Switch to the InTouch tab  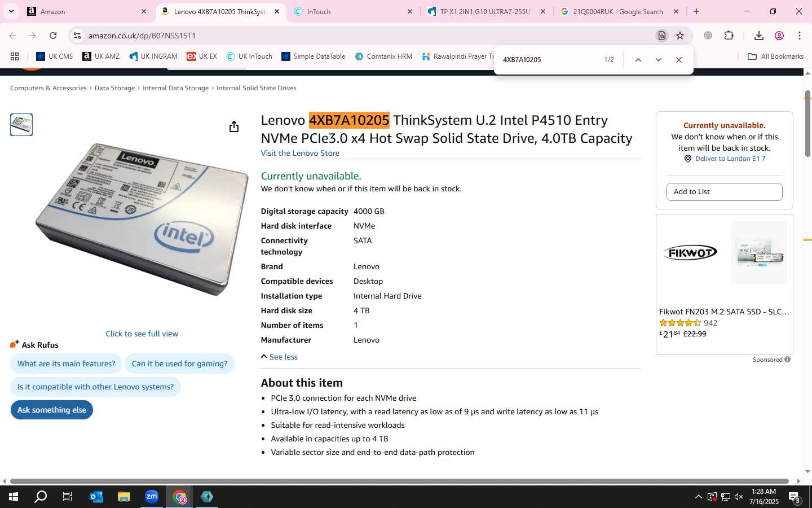click(354, 11)
